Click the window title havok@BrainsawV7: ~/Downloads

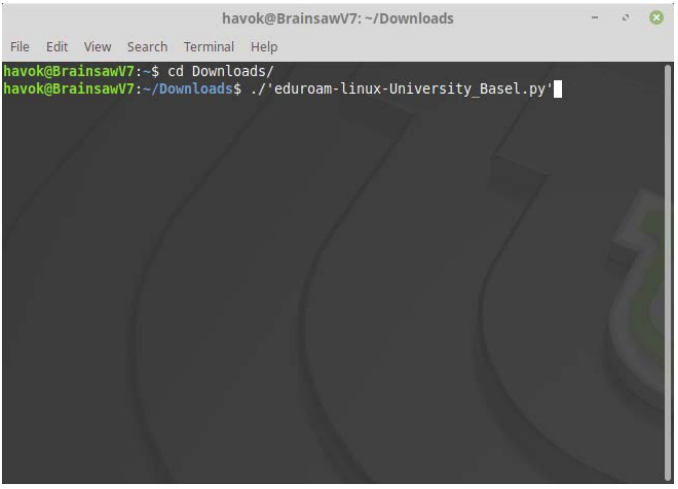click(338, 19)
